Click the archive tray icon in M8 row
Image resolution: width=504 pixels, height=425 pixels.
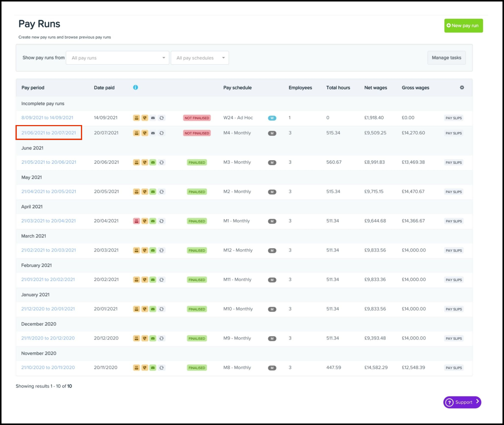pyautogui.click(x=136, y=368)
